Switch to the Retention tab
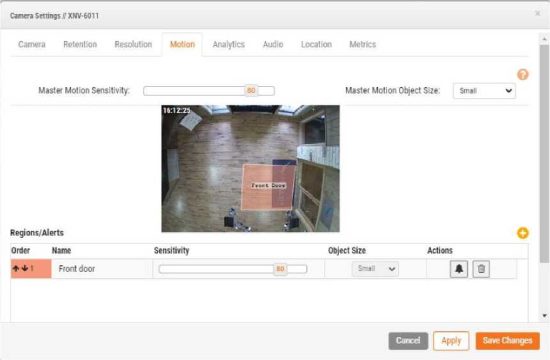This screenshot has height=360, width=550. tap(80, 45)
